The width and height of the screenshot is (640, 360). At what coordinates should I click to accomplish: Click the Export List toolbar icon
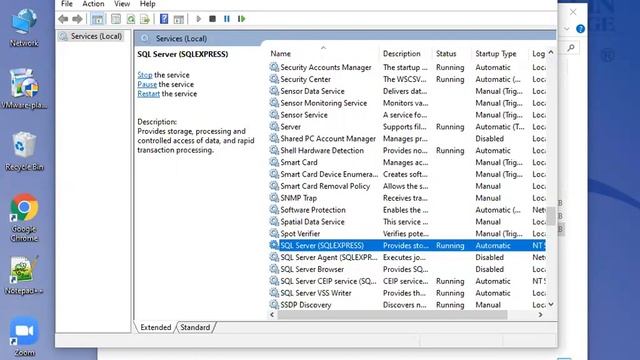click(145, 19)
